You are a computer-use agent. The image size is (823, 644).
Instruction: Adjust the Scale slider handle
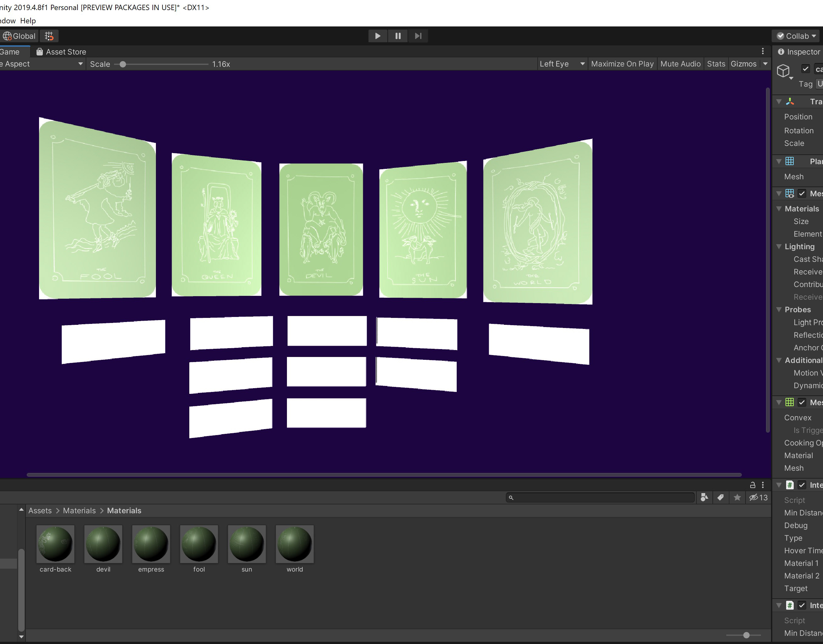(123, 64)
